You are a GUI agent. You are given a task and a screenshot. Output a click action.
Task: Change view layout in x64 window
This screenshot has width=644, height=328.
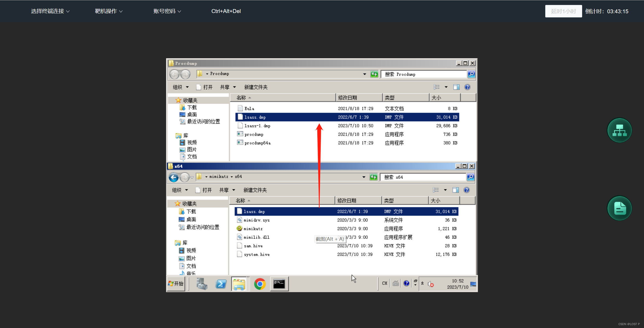pyautogui.click(x=436, y=190)
